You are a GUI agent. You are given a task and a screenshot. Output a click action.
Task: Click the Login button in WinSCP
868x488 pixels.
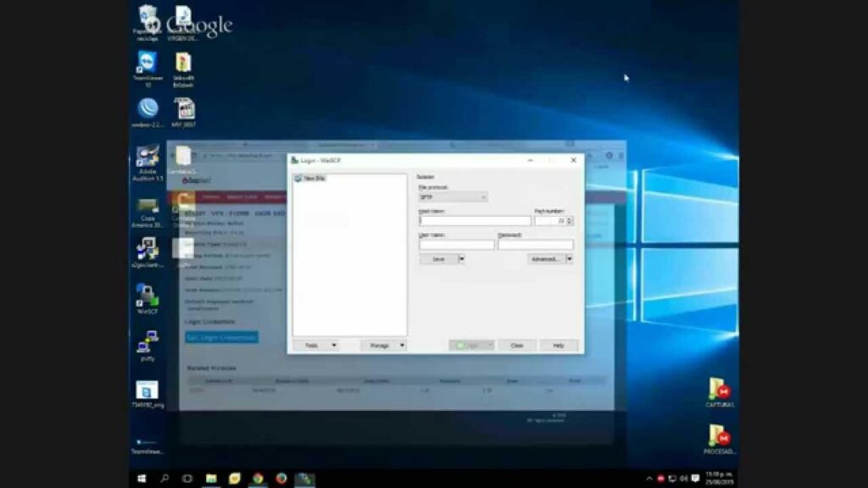point(468,345)
